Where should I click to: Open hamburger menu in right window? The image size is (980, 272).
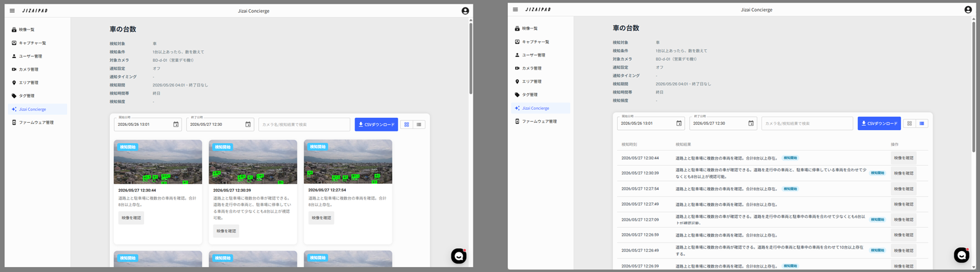515,9
